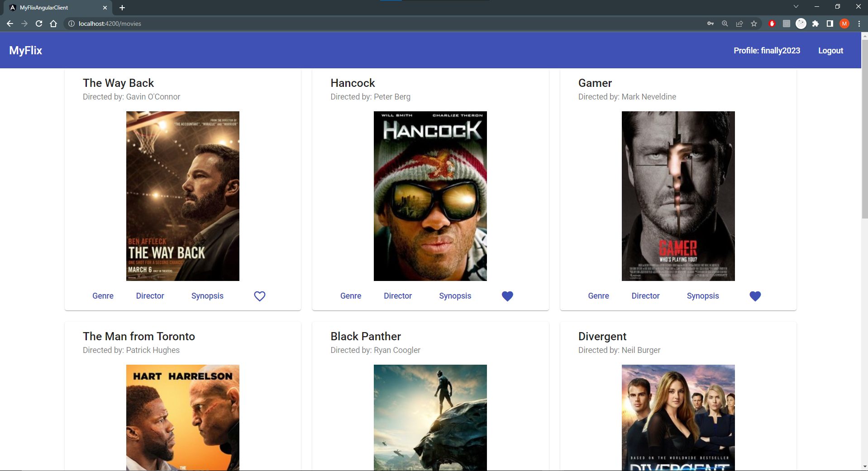Viewport: 868px width, 471px height.
Task: Click The Man from Toronto title
Action: pyautogui.click(x=139, y=336)
